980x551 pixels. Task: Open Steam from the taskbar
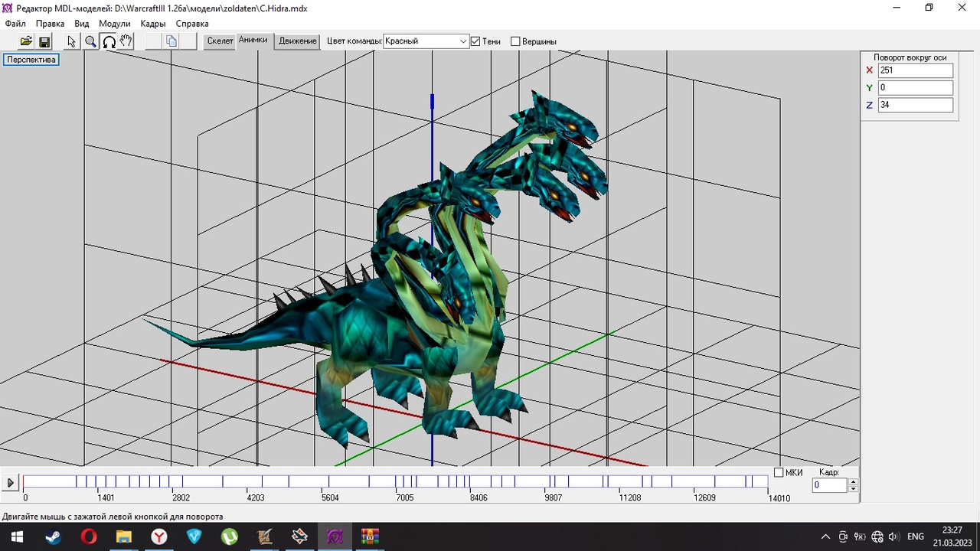pos(53,536)
